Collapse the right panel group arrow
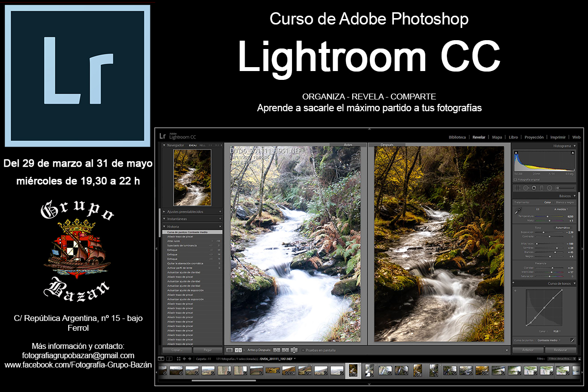This screenshot has height=392, width=588. [582, 248]
